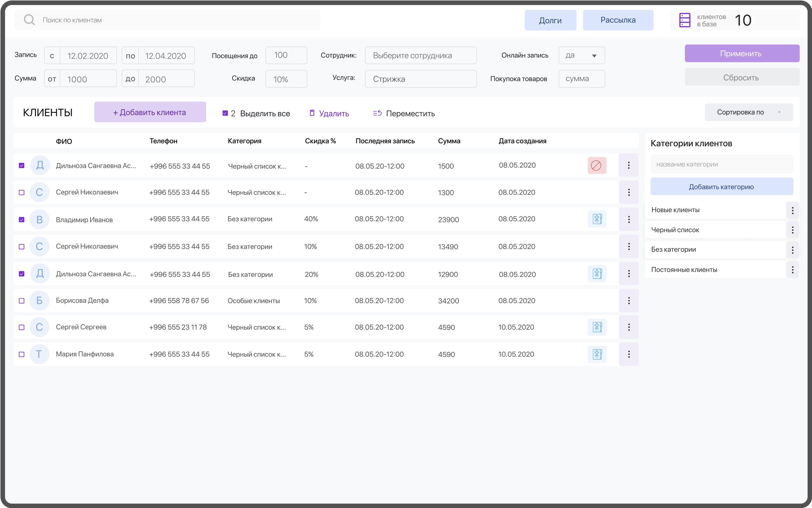Click the Т avatar of Мария Панфилова

click(x=40, y=354)
